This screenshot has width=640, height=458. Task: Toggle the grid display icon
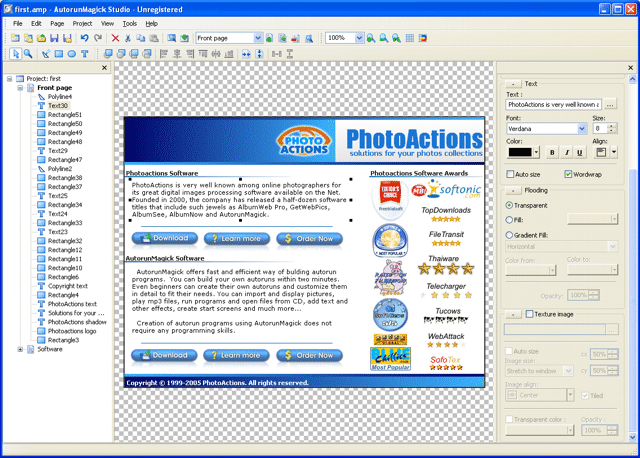tap(410, 38)
